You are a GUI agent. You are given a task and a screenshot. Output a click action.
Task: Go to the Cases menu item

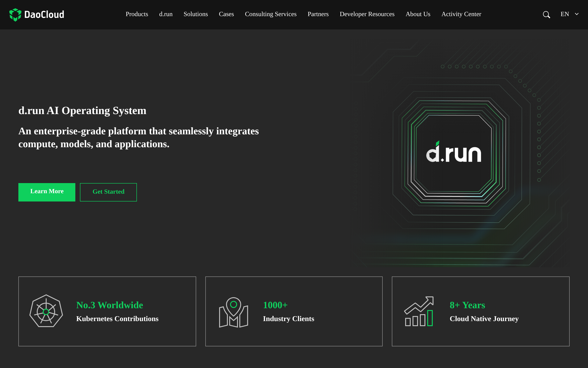[226, 14]
